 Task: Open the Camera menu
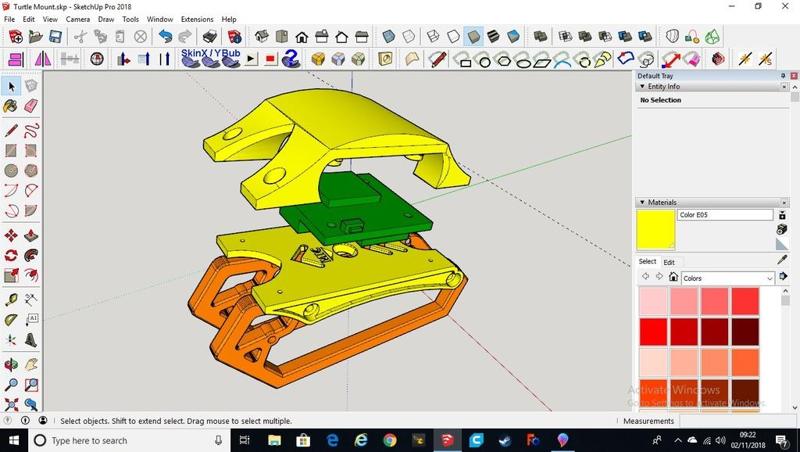point(78,19)
